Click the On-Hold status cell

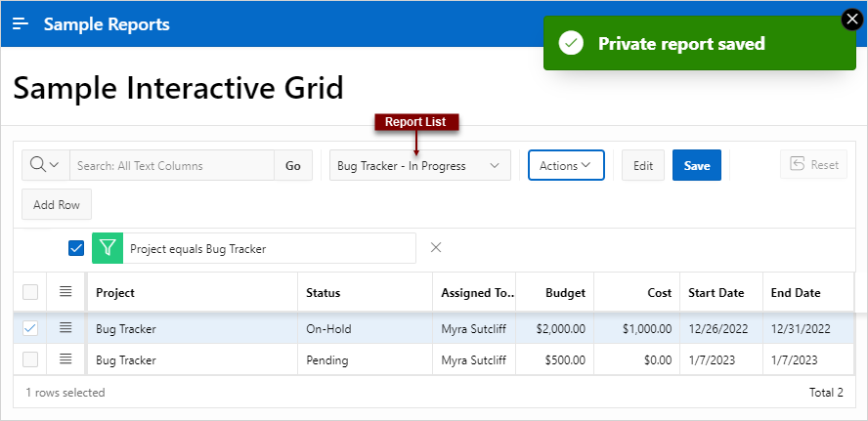[365, 328]
